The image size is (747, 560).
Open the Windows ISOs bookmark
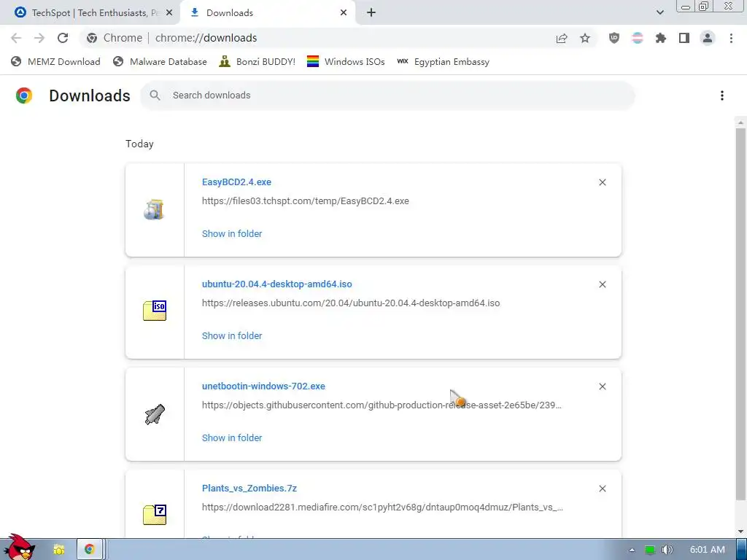click(346, 61)
